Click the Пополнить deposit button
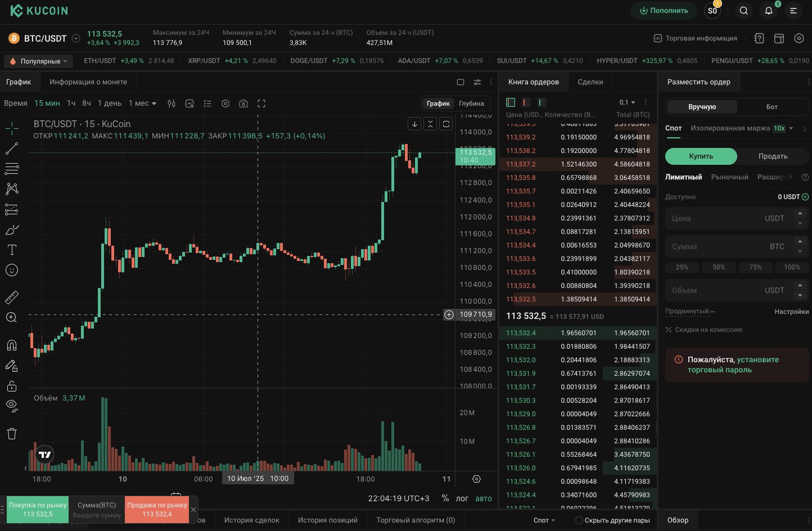This screenshot has width=812, height=531. [x=664, y=11]
